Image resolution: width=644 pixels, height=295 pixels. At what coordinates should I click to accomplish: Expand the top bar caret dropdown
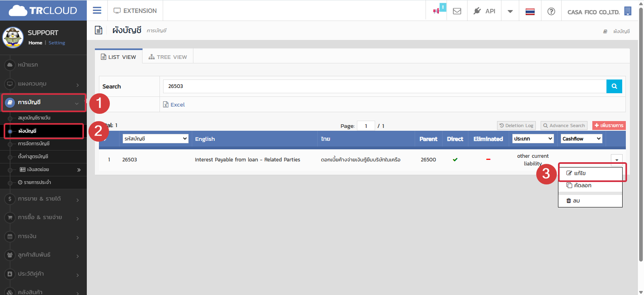[510, 11]
